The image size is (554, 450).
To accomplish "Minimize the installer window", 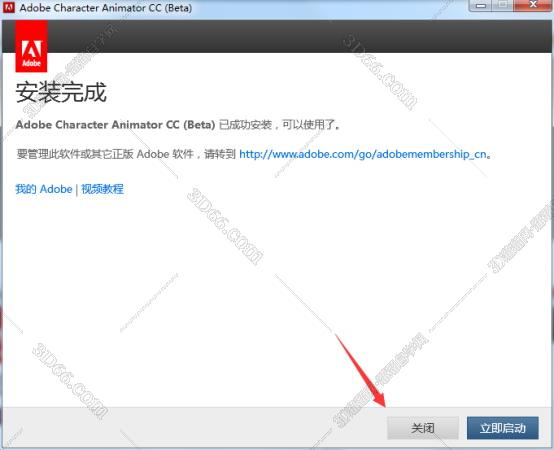I will (481, 5).
